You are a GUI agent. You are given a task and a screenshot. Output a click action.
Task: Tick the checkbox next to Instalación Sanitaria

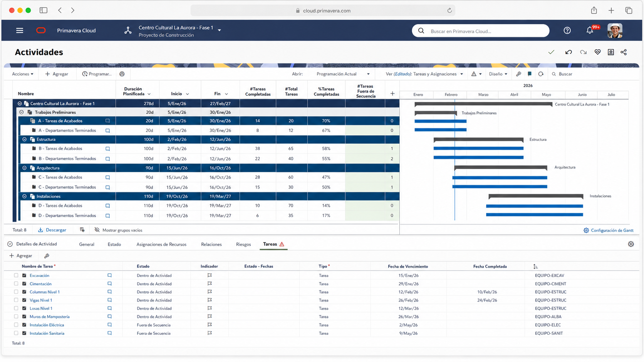pyautogui.click(x=16, y=333)
